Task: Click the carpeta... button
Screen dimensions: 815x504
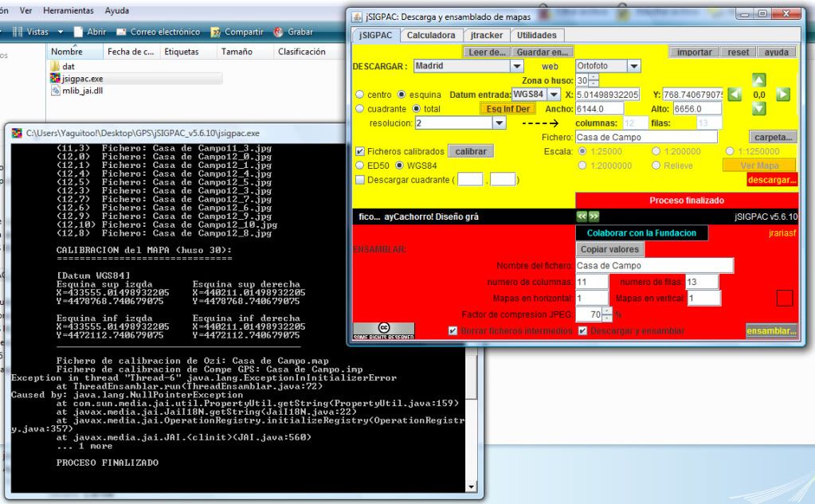Action: pos(773,137)
